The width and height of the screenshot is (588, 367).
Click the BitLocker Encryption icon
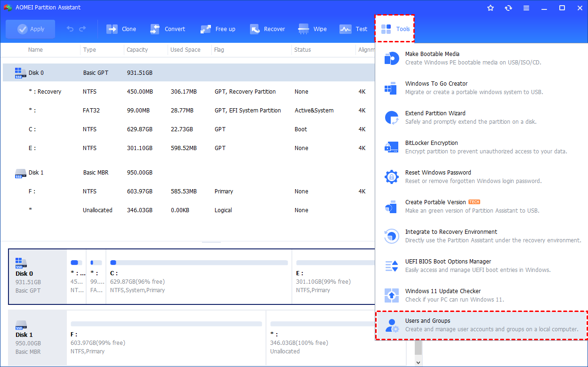pos(391,147)
